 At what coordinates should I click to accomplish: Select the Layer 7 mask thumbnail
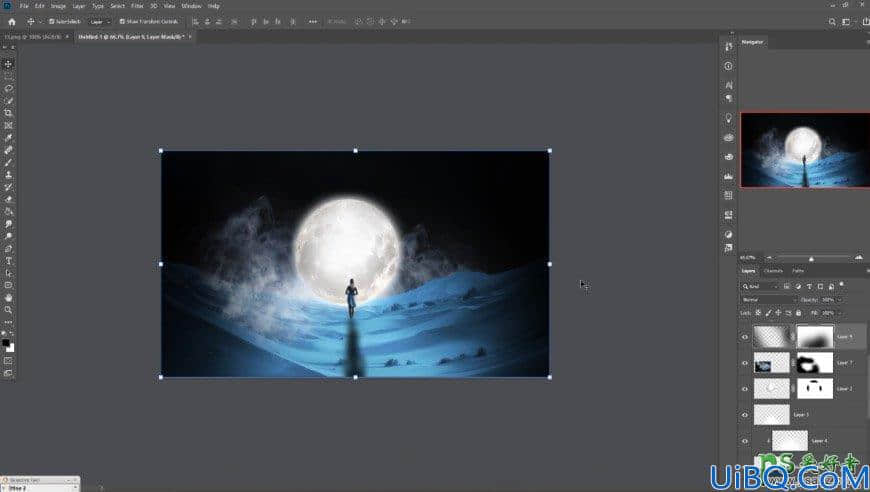pyautogui.click(x=815, y=363)
